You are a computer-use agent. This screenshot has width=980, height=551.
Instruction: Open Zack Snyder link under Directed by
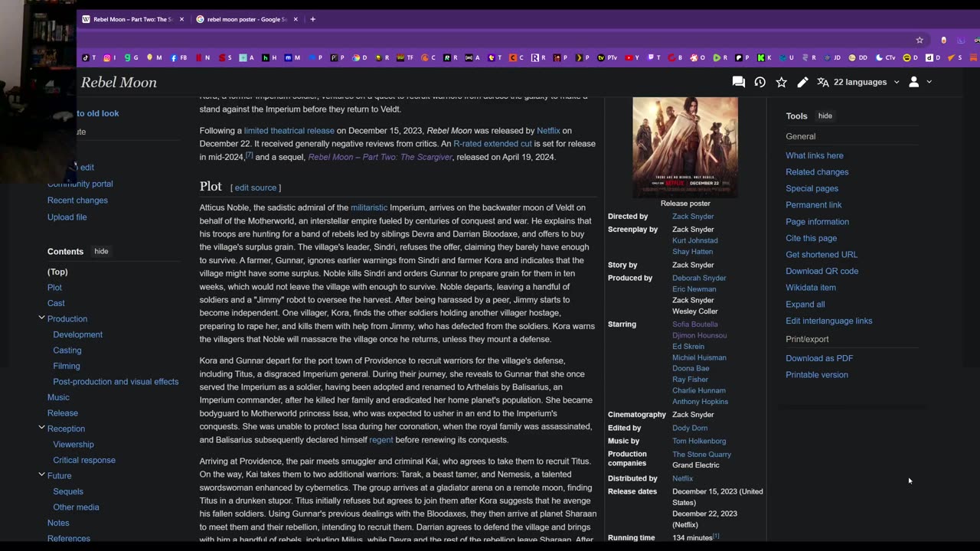coord(693,217)
